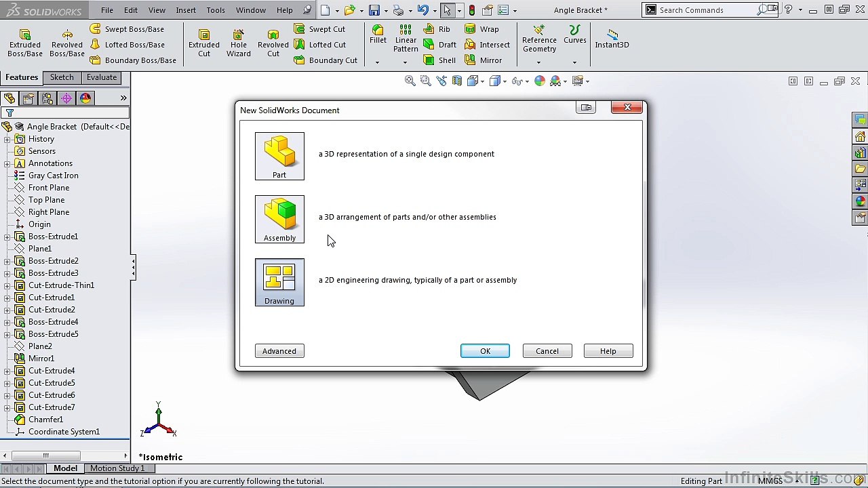Click the Zoom to Fit view icon
This screenshot has height=488, width=868.
[x=410, y=81]
